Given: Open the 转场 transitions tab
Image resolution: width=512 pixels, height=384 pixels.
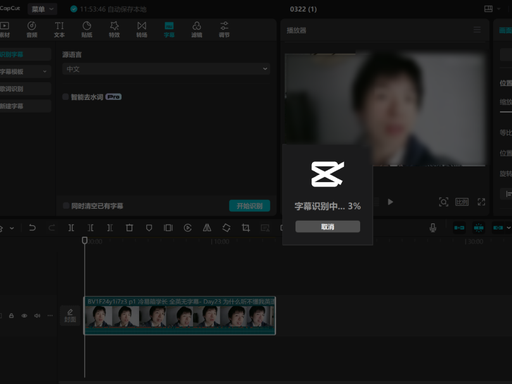Looking at the screenshot, I should 142,29.
